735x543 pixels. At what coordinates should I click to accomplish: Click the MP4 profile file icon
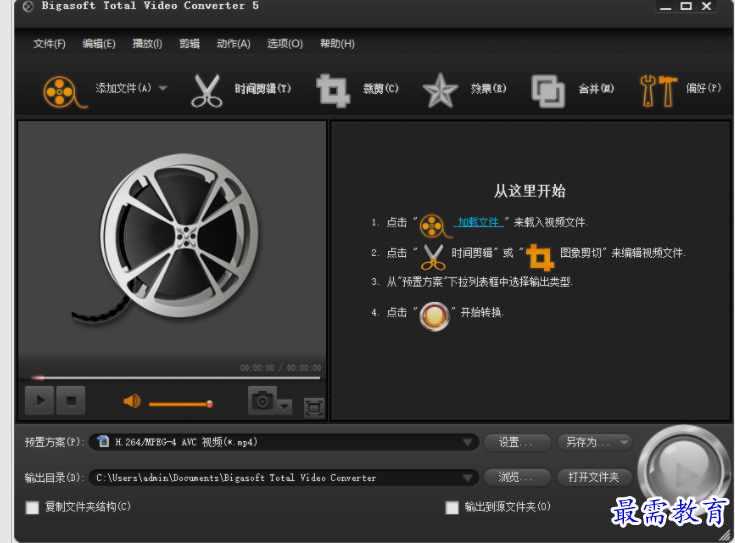[103, 441]
